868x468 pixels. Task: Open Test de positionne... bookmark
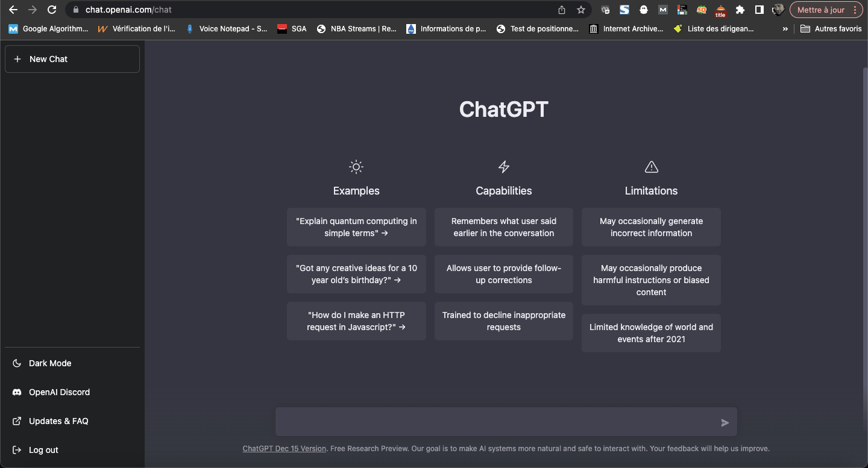pyautogui.click(x=538, y=28)
